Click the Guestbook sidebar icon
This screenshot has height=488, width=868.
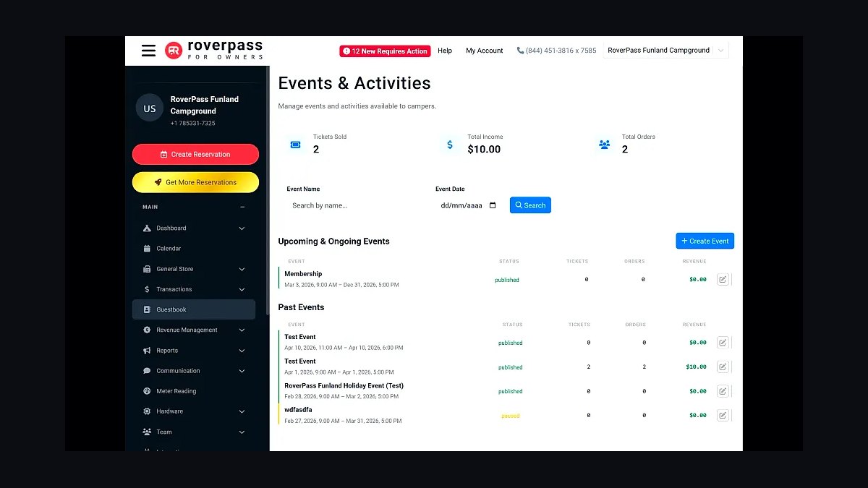click(147, 309)
